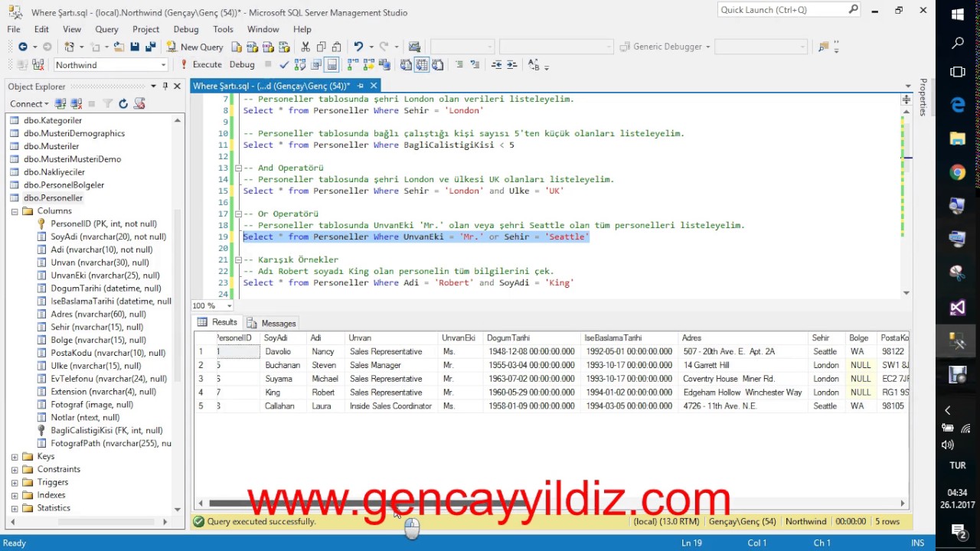Open the 100 % zoom dropdown
The width and height of the screenshot is (980, 551).
coord(229,306)
